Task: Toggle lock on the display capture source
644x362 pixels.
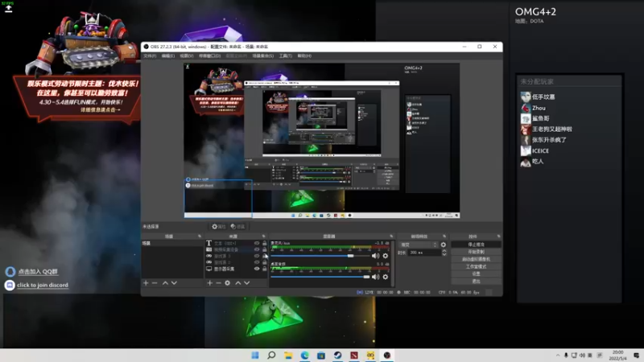Action: (265, 269)
